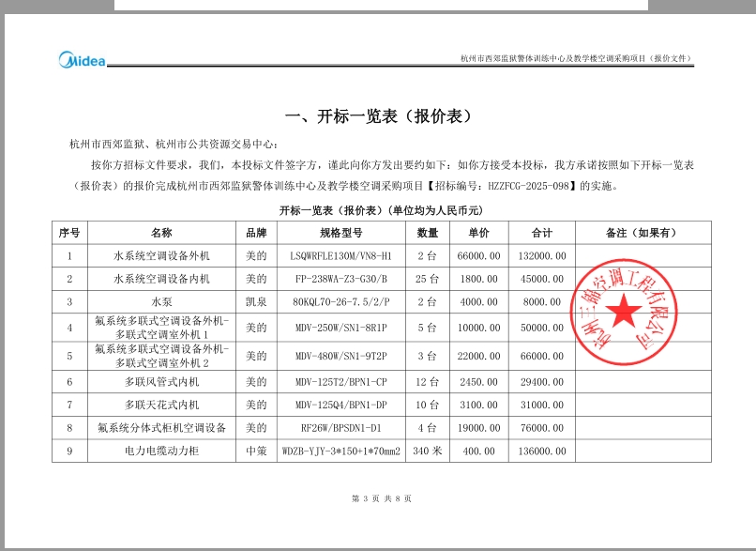Select the total "132000.00"
Image resolution: width=756 pixels, height=551 pixels.
[542, 255]
